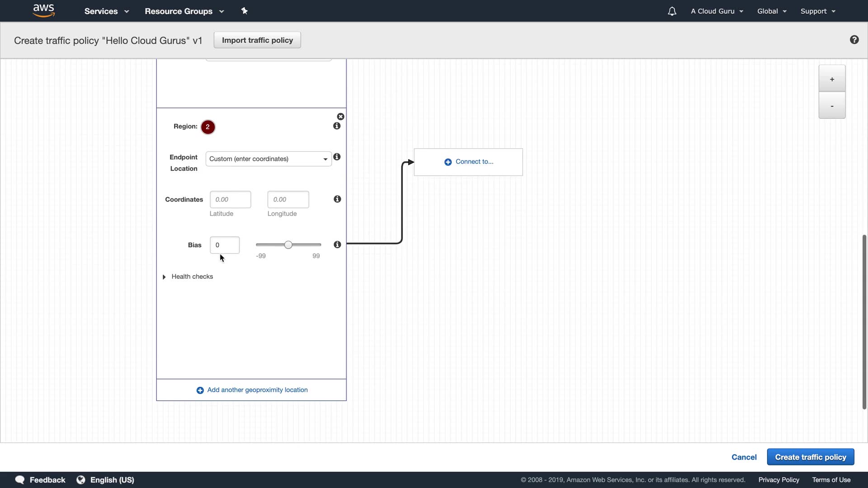Open the A Cloud Guru account dropdown
This screenshot has height=488, width=868.
pyautogui.click(x=717, y=11)
